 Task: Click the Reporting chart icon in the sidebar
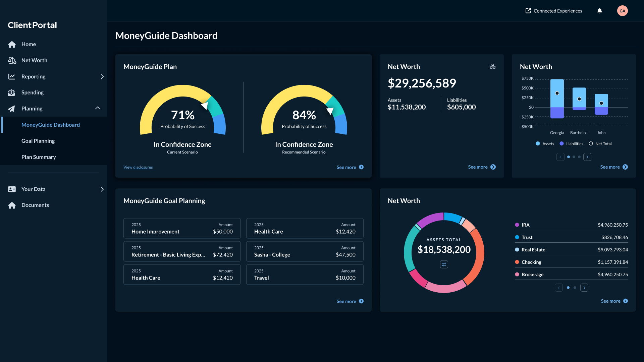(x=12, y=76)
